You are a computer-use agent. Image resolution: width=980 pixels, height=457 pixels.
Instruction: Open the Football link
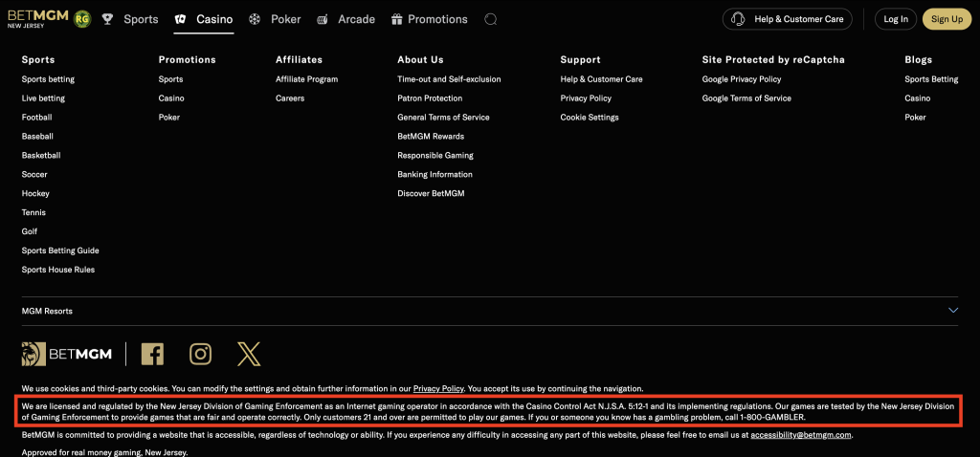[x=37, y=118]
